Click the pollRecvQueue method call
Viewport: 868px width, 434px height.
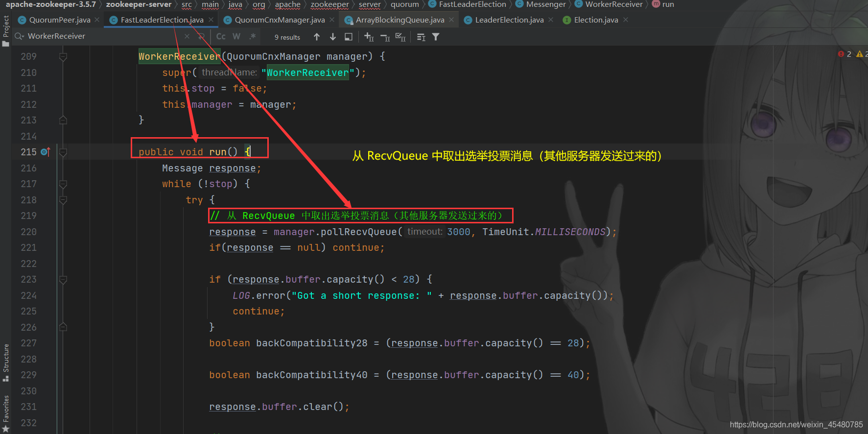[358, 232]
